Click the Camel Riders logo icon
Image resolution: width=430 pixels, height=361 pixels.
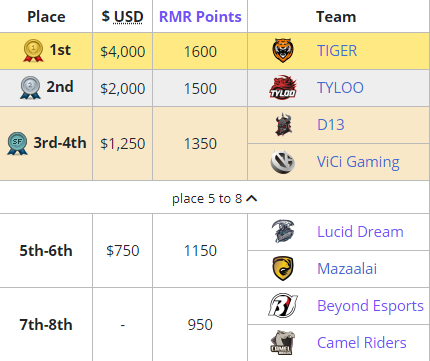[283, 342]
